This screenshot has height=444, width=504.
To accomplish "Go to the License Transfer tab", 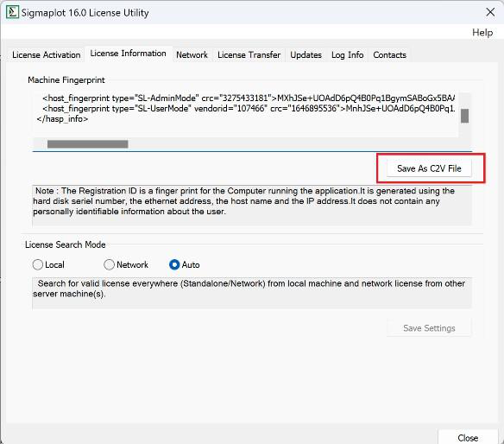I will tap(249, 55).
